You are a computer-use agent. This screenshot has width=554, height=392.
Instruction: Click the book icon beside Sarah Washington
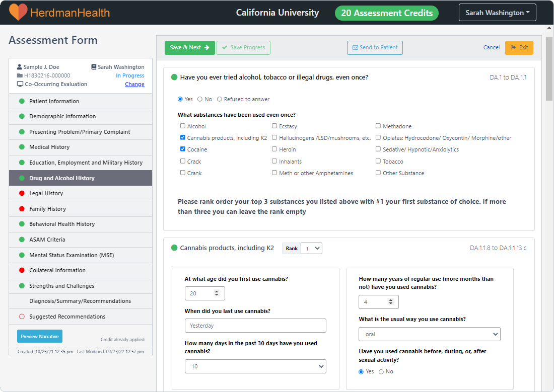click(x=94, y=67)
